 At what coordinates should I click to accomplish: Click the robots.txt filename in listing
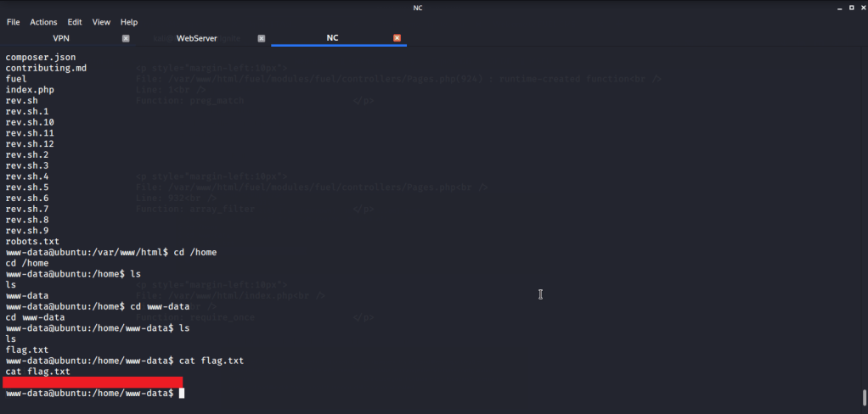(x=32, y=242)
